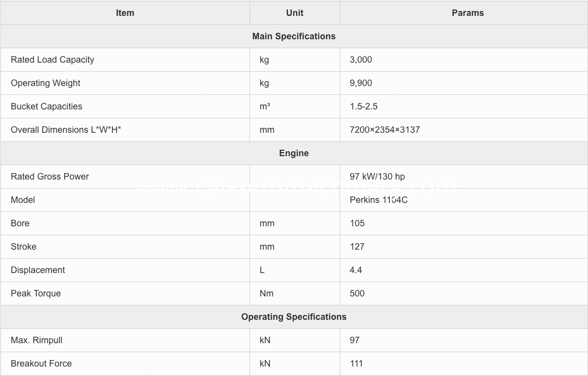Select the Engine section heading
The image size is (588, 376).
[294, 153]
